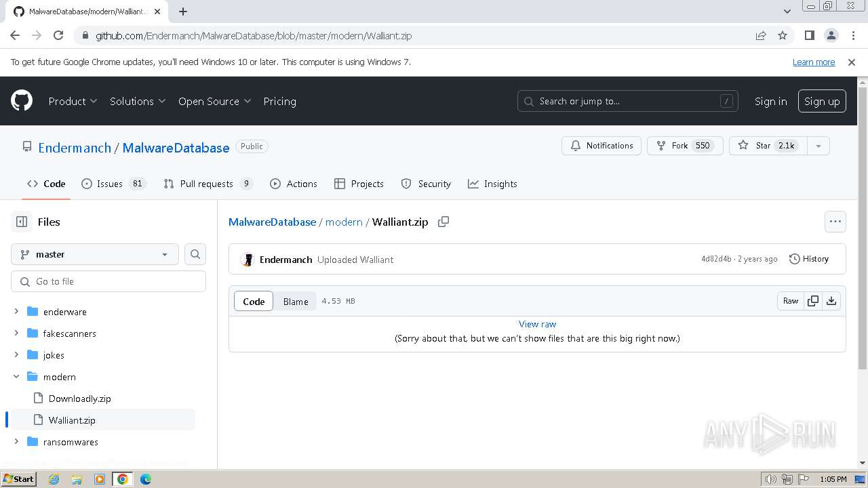Open the three-dot more options menu
The image size is (868, 488).
coord(835,222)
